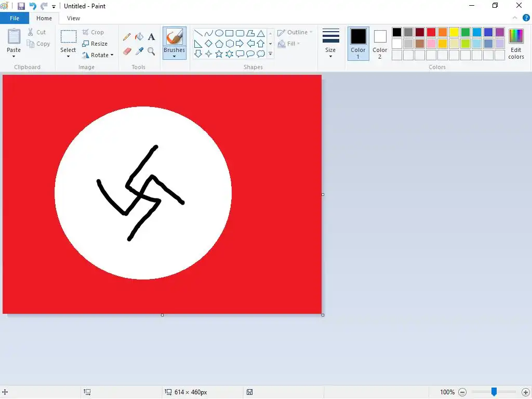Click the zoom level slider thumb
This screenshot has width=532, height=399.
tap(494, 392)
